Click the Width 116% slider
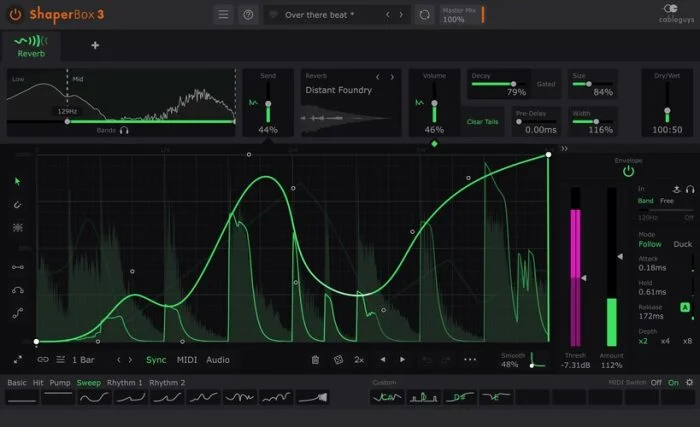The width and height of the screenshot is (700, 427). pyautogui.click(x=592, y=121)
